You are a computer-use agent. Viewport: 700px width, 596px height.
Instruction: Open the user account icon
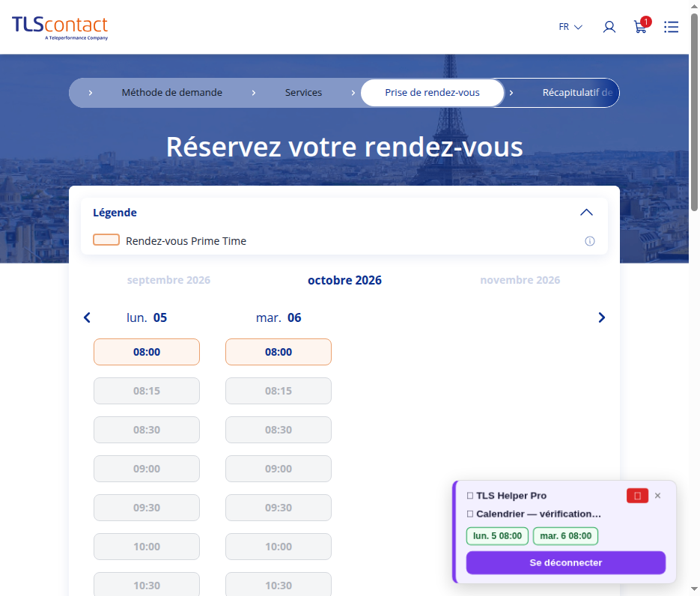(609, 27)
